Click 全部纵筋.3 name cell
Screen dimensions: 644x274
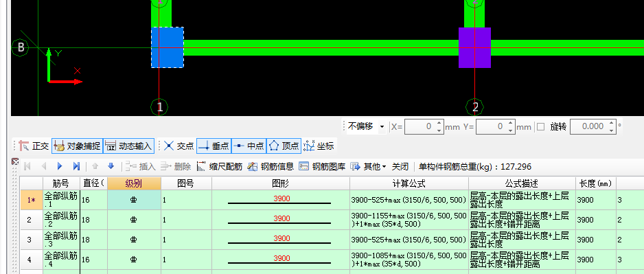click(x=61, y=240)
